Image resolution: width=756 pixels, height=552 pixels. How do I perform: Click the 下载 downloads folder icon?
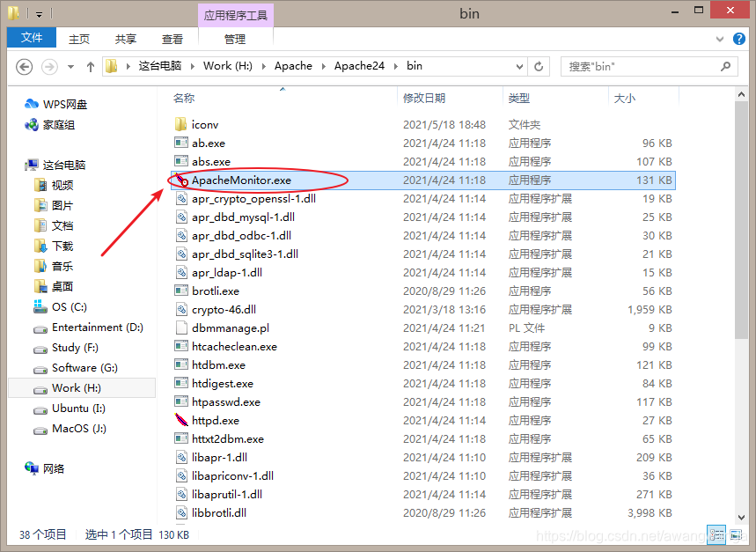(x=40, y=246)
